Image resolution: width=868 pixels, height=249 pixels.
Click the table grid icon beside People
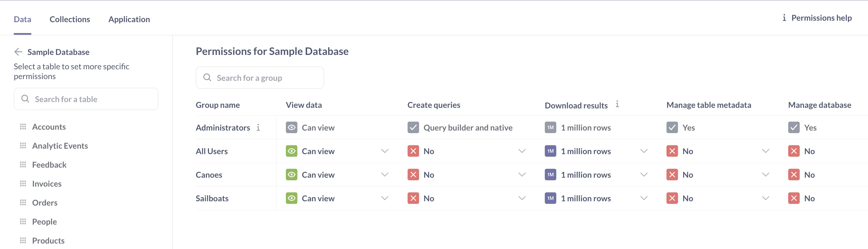click(x=23, y=221)
